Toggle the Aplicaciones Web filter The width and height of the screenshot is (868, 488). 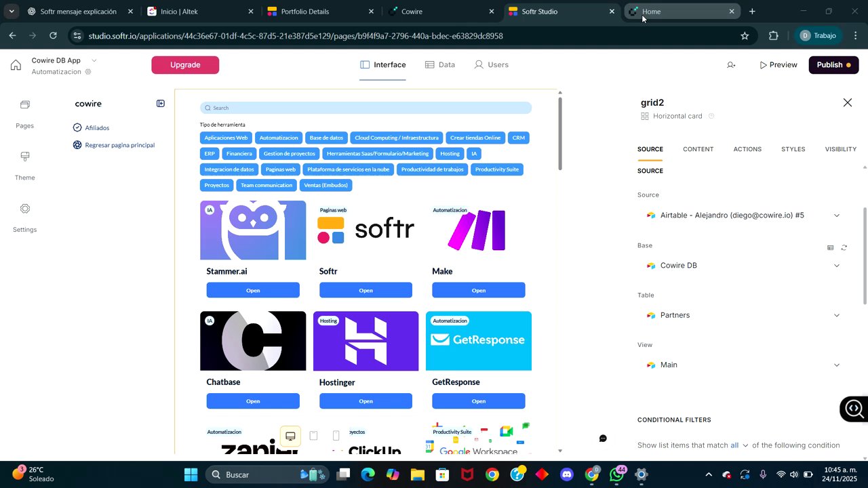(226, 138)
